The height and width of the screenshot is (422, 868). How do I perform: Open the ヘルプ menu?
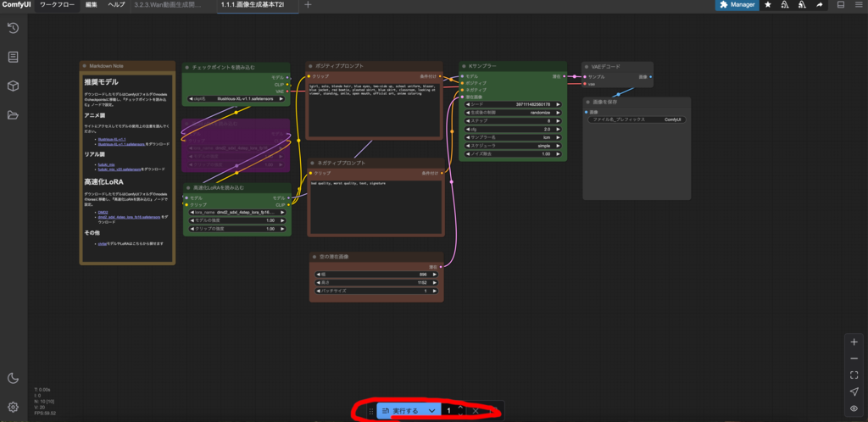(116, 5)
